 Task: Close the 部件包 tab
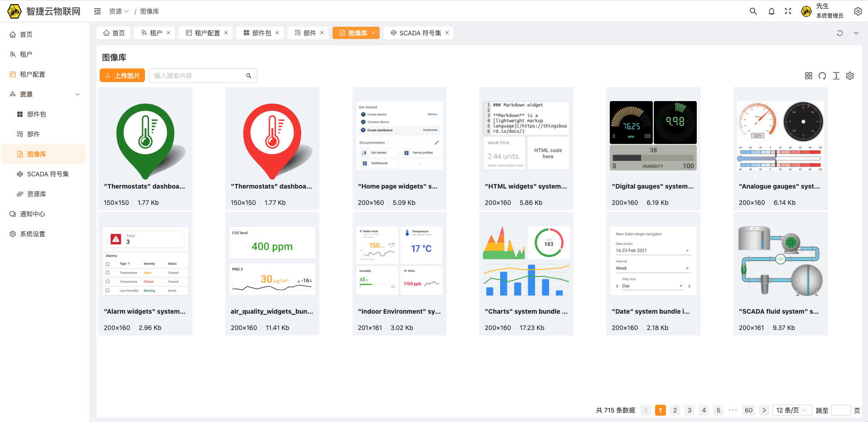pos(277,33)
